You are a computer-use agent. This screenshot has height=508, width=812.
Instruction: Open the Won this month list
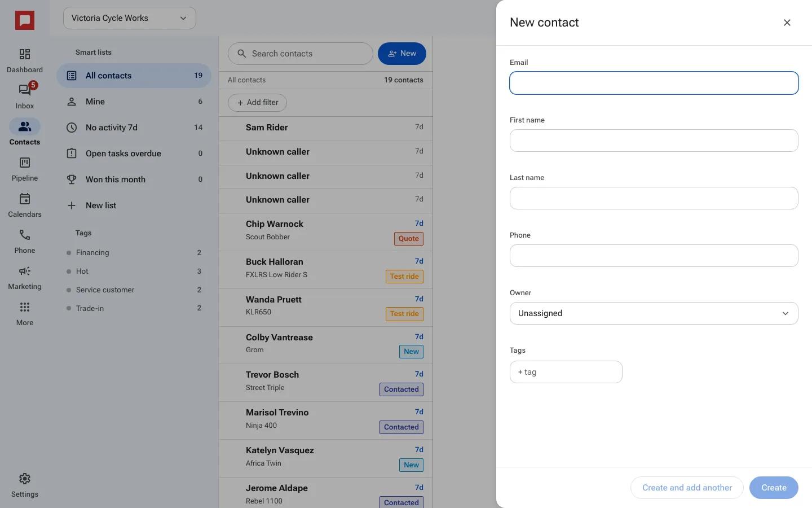(134, 179)
